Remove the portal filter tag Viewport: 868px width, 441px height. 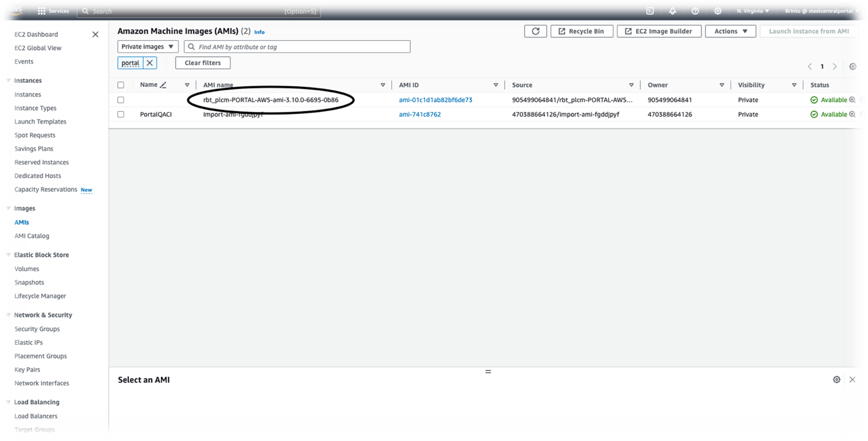tap(149, 63)
